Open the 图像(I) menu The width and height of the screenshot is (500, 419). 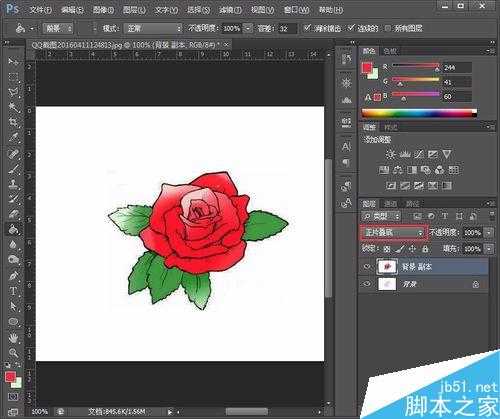tap(103, 10)
